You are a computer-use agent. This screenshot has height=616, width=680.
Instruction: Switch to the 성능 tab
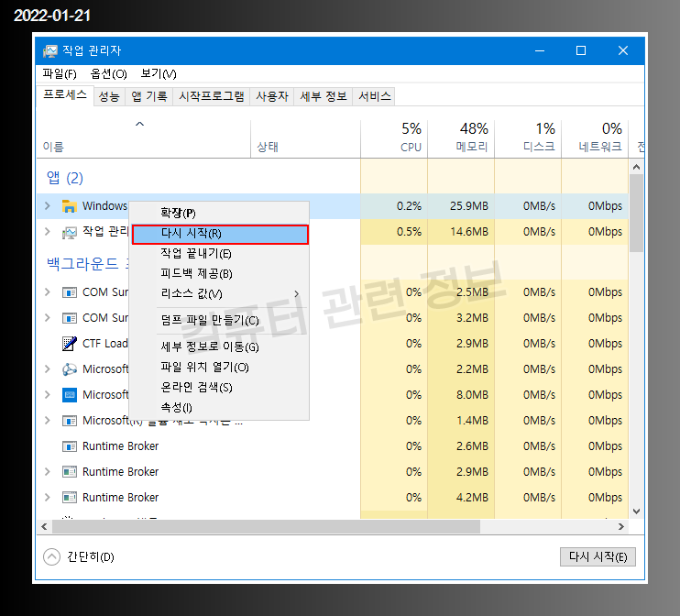tap(109, 96)
